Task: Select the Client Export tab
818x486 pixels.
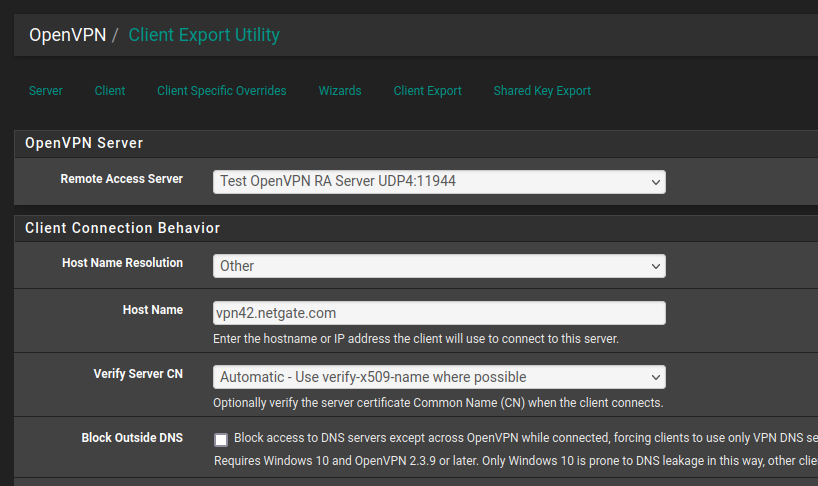Action: [427, 91]
